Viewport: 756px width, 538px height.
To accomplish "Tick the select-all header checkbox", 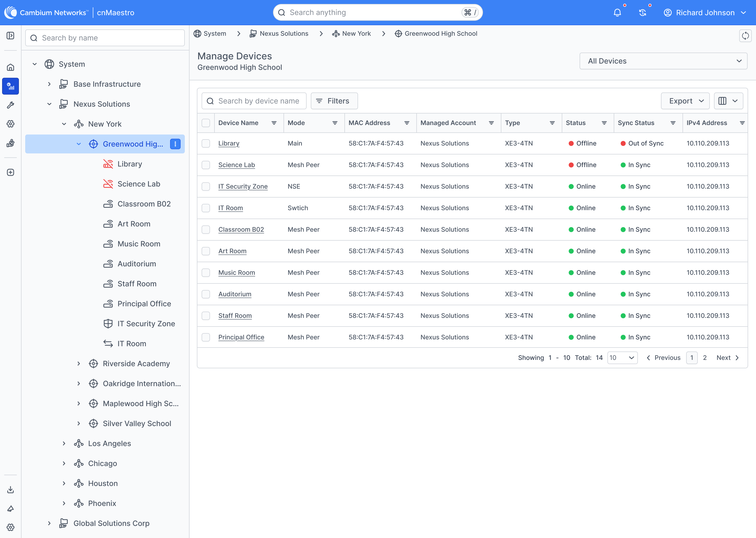I will (206, 123).
